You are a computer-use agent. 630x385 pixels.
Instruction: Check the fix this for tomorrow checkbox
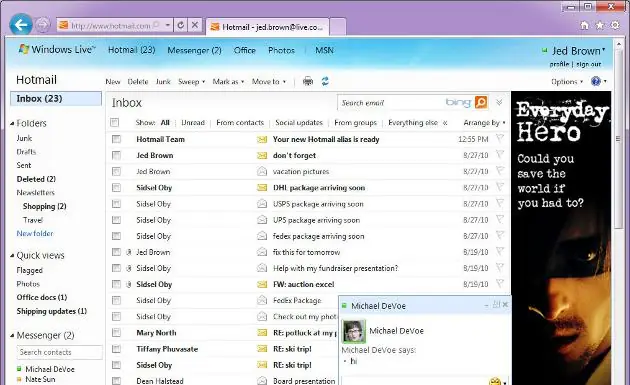click(117, 252)
